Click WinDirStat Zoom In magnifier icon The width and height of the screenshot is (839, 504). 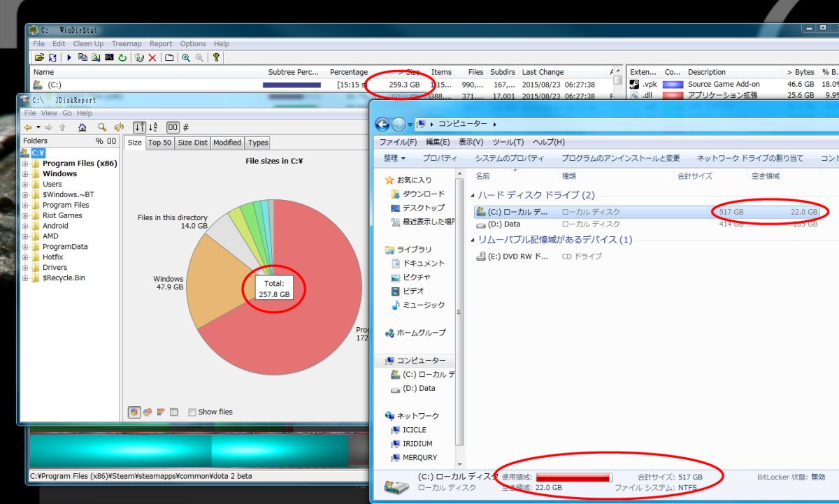tap(186, 57)
